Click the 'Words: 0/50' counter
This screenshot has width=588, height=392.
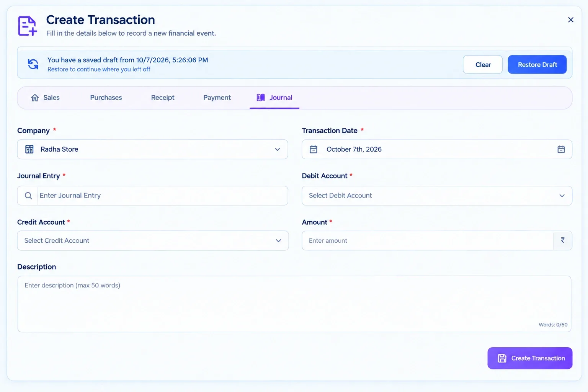[x=553, y=325]
